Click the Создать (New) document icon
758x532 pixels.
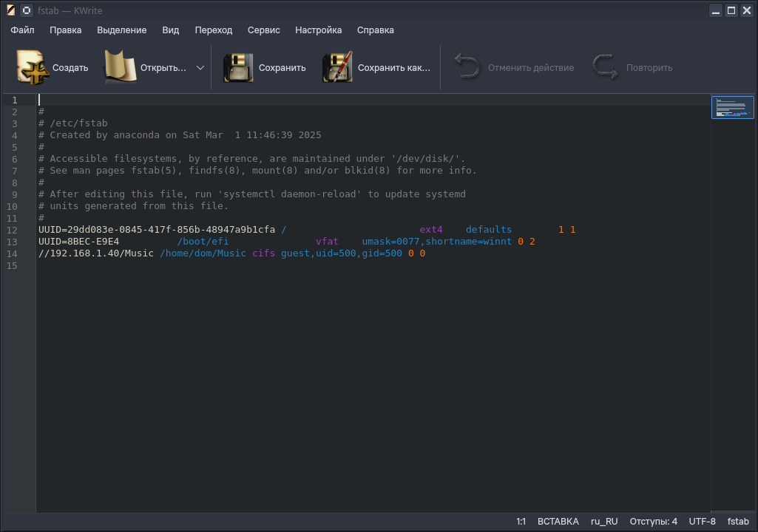coord(33,68)
